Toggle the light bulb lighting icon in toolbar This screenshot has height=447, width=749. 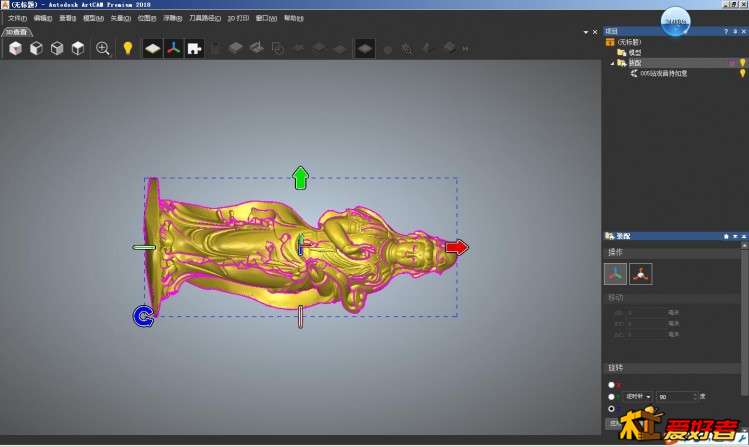[128, 48]
